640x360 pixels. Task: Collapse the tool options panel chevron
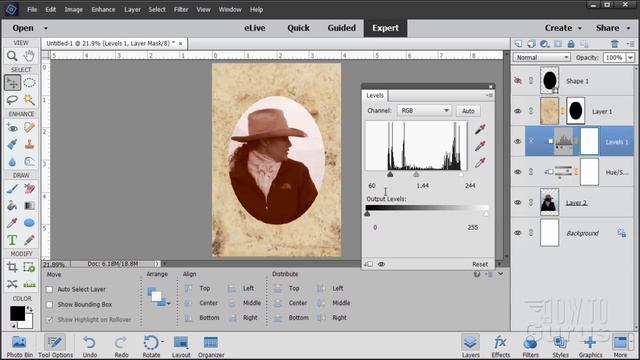click(x=501, y=274)
